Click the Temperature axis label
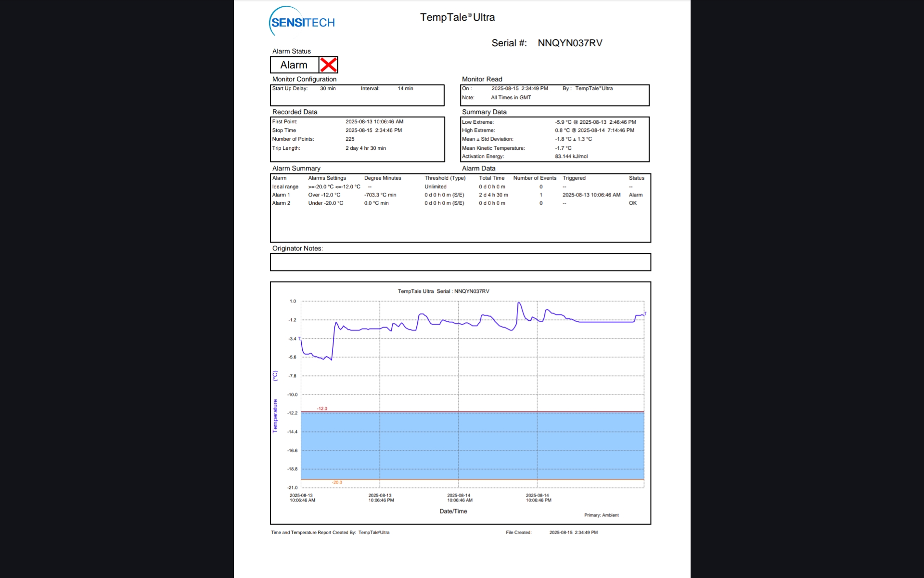 coord(275,416)
